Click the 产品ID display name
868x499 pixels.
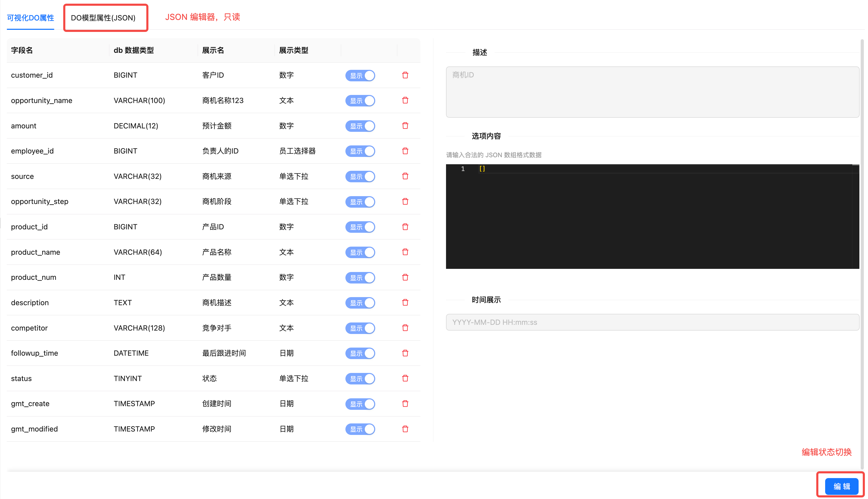pos(213,227)
